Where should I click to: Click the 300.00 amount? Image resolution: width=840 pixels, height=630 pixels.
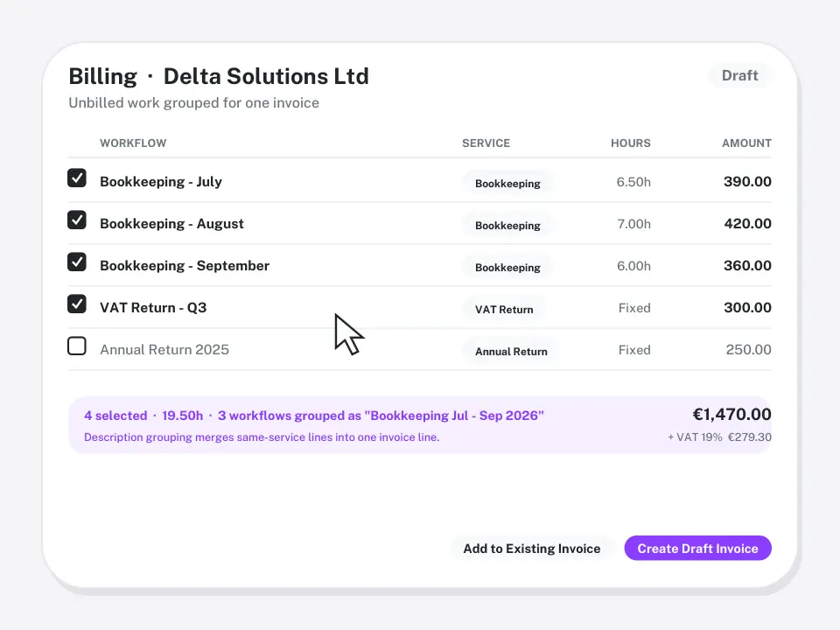[747, 307]
